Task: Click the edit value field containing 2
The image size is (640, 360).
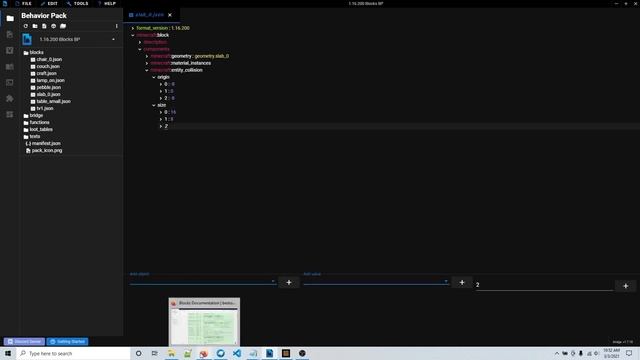Action: [x=544, y=285]
